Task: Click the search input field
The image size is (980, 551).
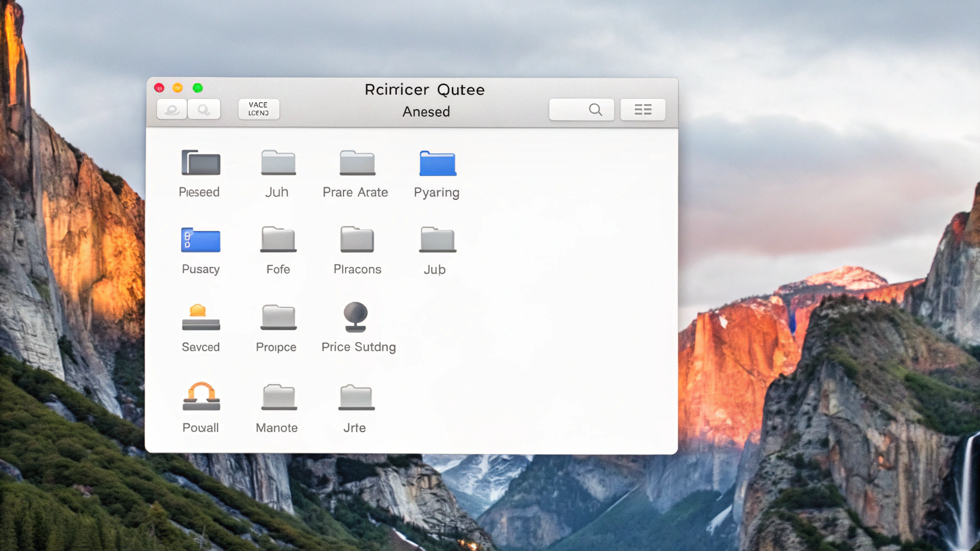Action: pos(582,109)
